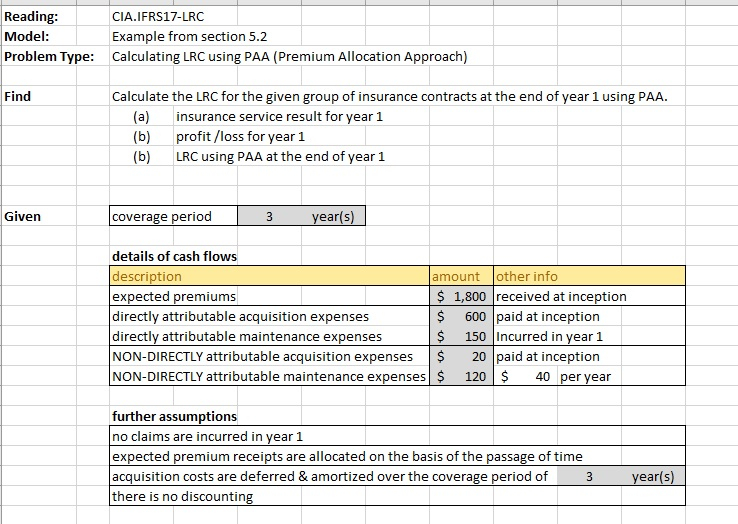Select the '40 per year' maintenance cell
This screenshot has height=524, width=738.
tap(560, 376)
